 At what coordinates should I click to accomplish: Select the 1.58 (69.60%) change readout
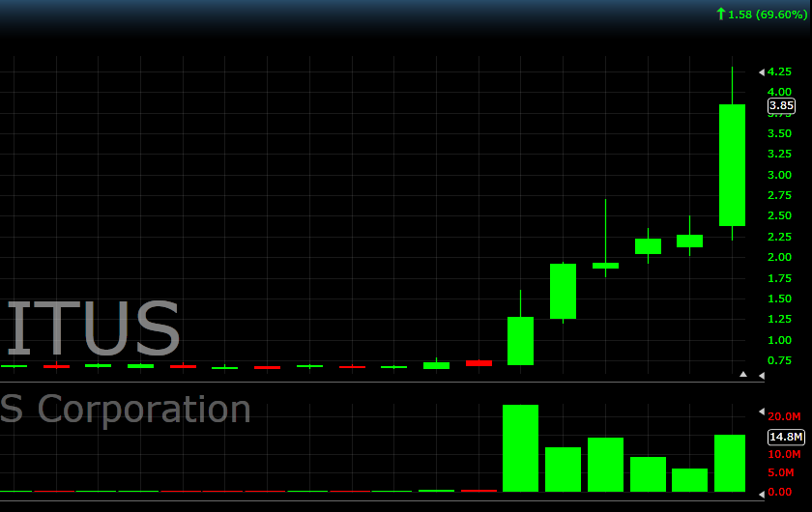click(768, 14)
